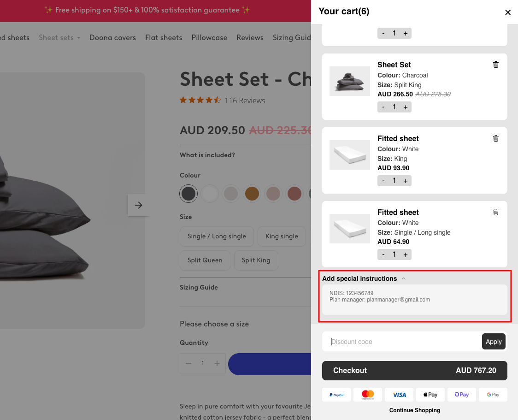The height and width of the screenshot is (420, 518).
Task: Select PayPal as payment method
Action: pos(336,394)
